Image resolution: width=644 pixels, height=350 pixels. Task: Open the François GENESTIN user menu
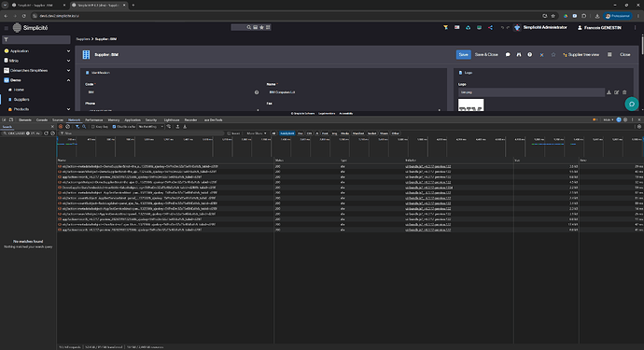599,27
